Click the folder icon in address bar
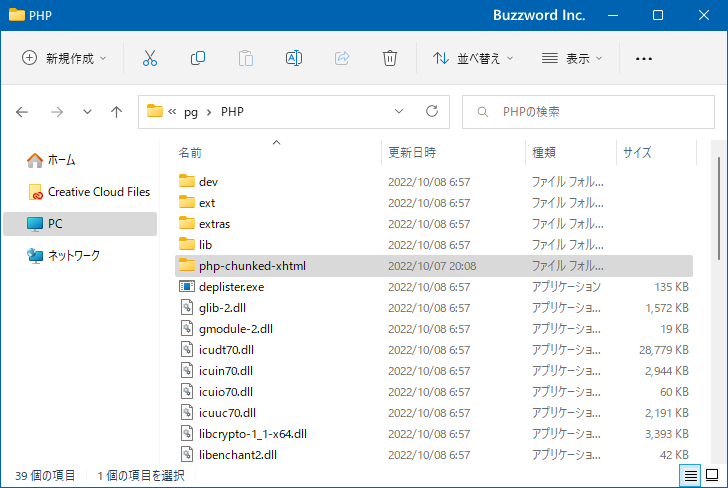Viewport: 728px width, 488px height. (x=155, y=111)
